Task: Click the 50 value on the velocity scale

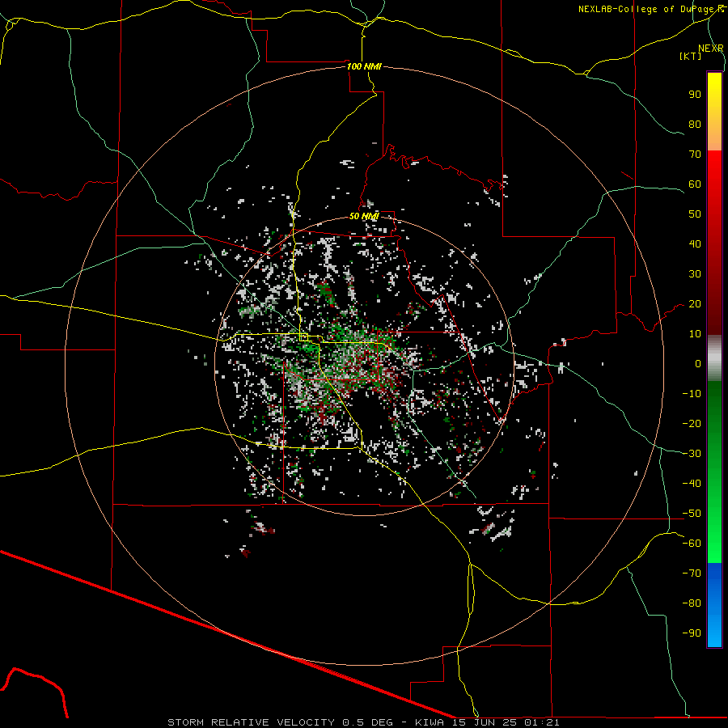Action: coord(695,214)
